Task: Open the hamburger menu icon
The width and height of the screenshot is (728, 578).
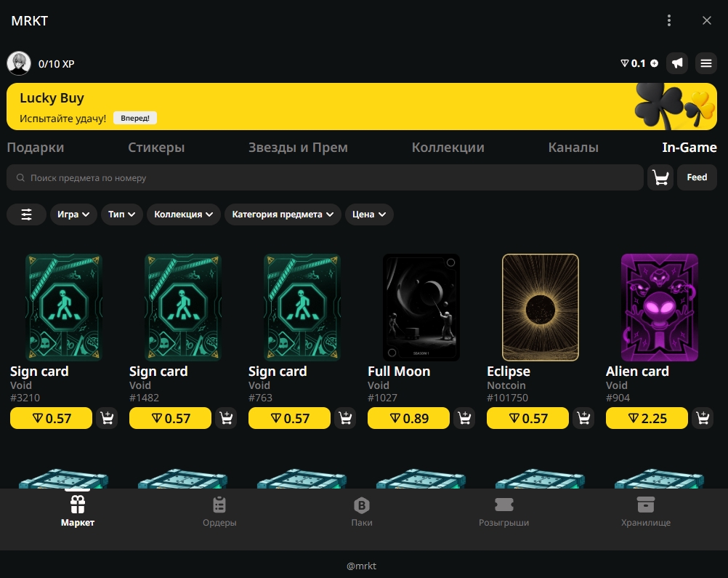Action: click(705, 63)
